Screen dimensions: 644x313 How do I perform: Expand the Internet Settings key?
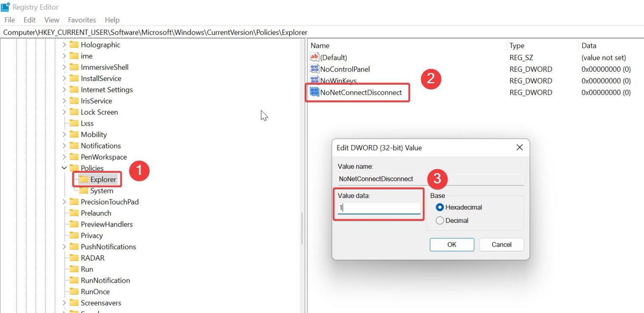64,89
